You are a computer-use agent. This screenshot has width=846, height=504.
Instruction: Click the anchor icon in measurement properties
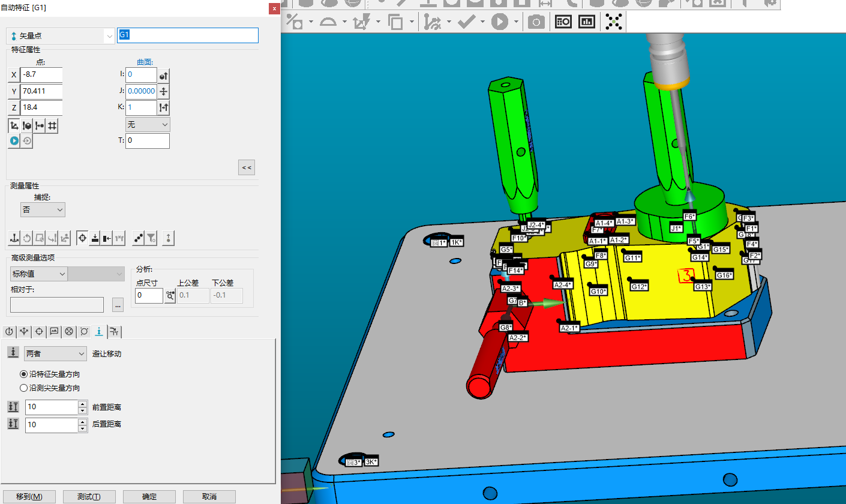(x=14, y=238)
